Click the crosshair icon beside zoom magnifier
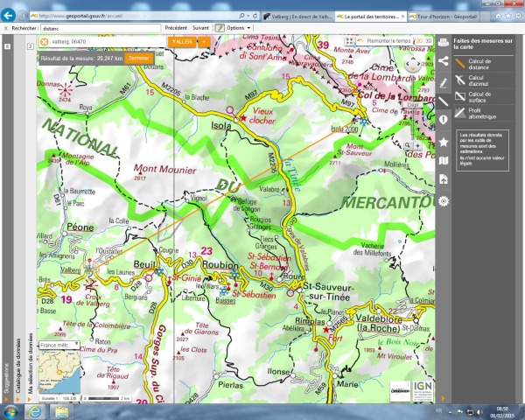Image resolution: width=525 pixels, height=420 pixels. point(417,146)
